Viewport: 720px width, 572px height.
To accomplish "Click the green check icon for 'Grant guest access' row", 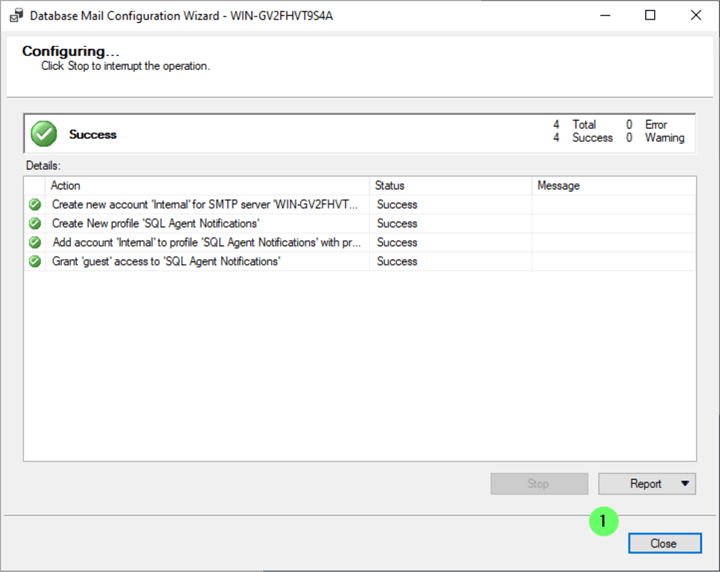I will click(x=35, y=261).
